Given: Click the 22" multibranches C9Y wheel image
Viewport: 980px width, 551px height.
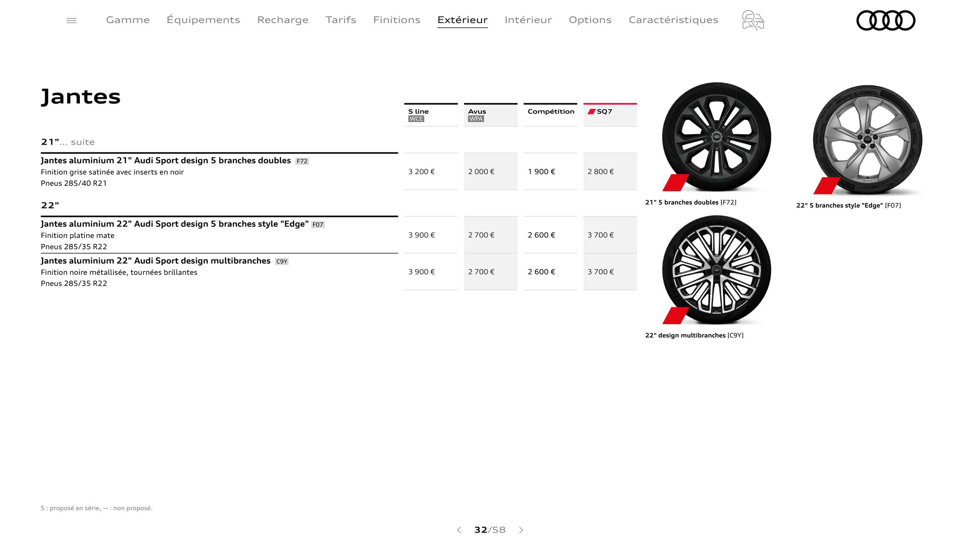Looking at the screenshot, I should (716, 270).
